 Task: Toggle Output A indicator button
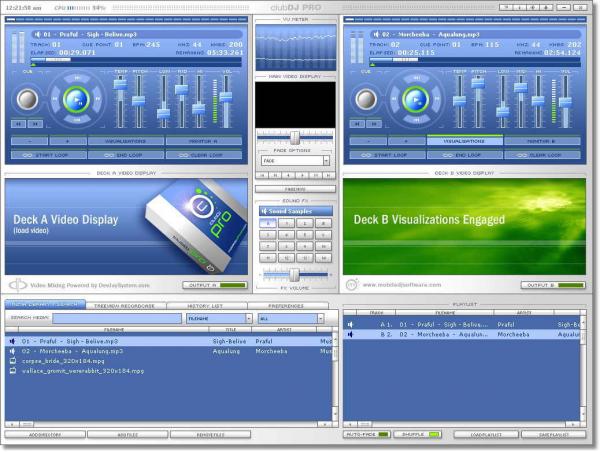pos(215,285)
